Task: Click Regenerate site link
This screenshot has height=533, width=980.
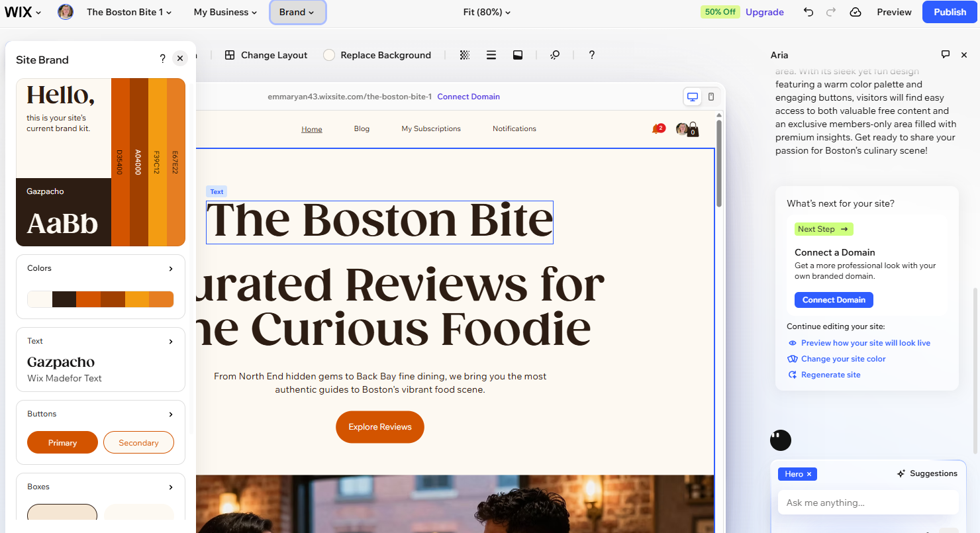Action: (830, 375)
